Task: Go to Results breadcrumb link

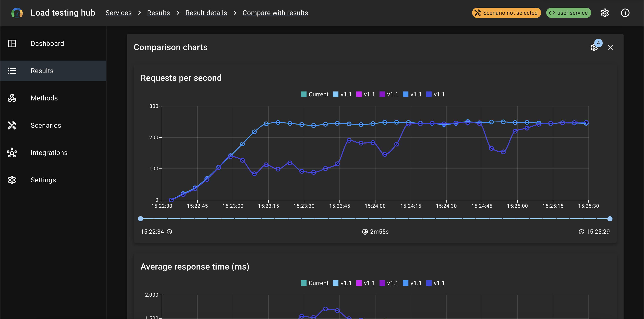Action: point(158,13)
